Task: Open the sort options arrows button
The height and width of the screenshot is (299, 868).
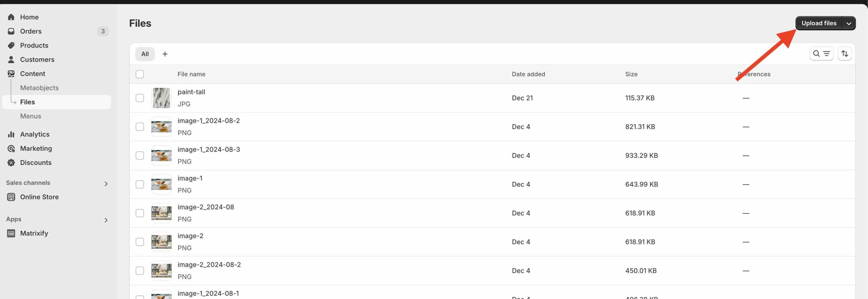Action: pos(844,54)
